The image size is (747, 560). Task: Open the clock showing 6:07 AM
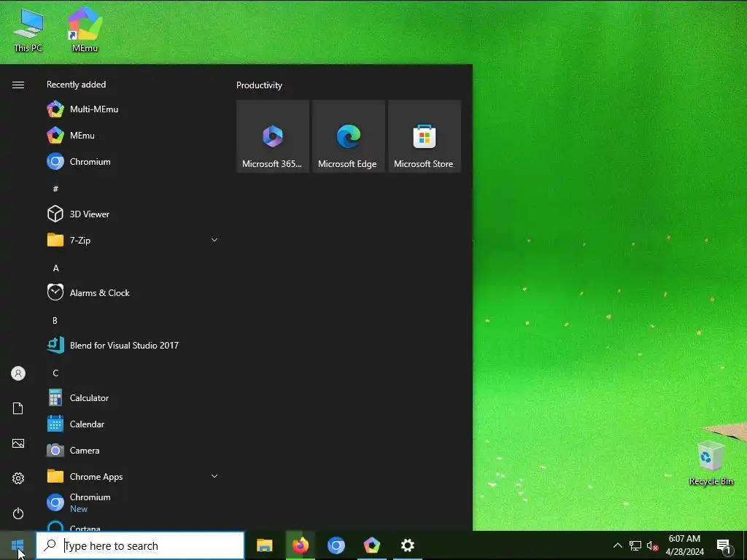click(684, 545)
